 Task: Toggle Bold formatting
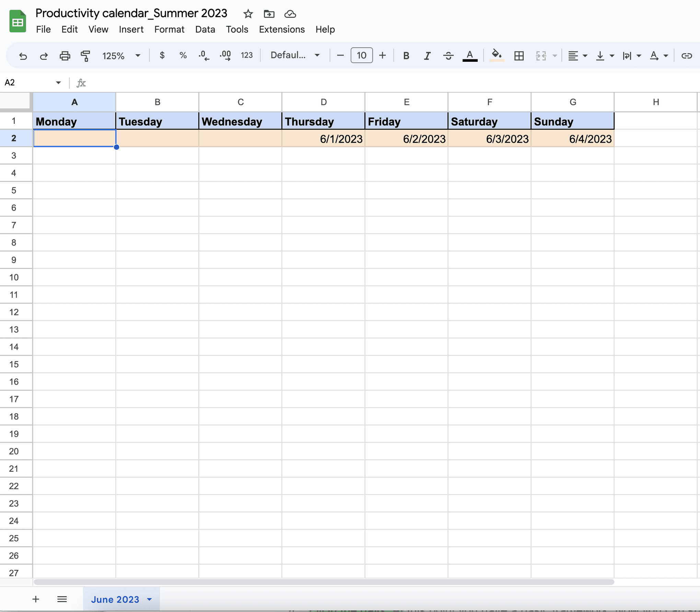pyautogui.click(x=406, y=56)
